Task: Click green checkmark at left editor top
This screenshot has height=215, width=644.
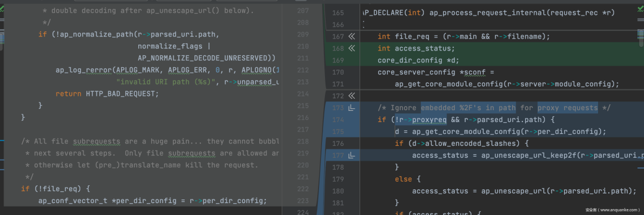Action: pos(2,9)
